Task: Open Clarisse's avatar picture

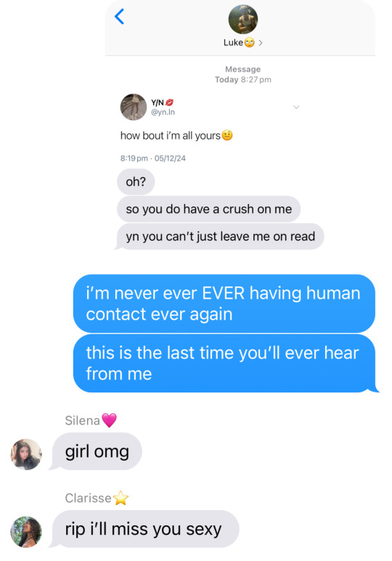Action: (25, 532)
